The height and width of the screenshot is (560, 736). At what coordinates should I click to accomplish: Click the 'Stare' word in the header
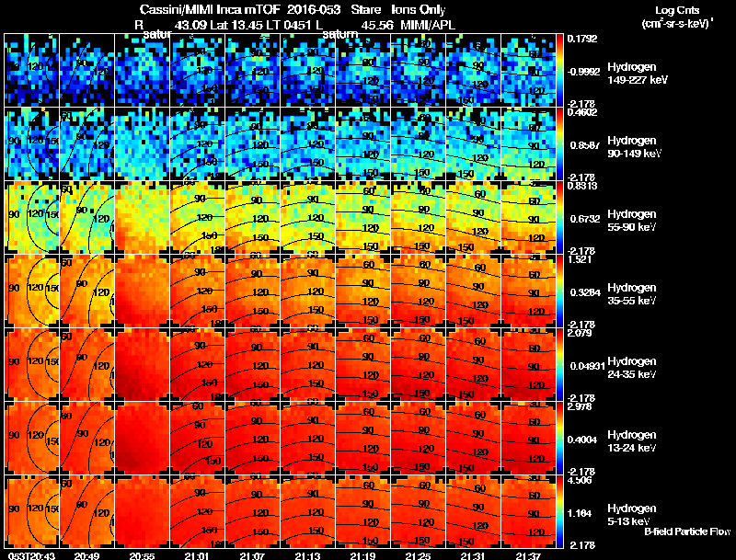(x=366, y=9)
